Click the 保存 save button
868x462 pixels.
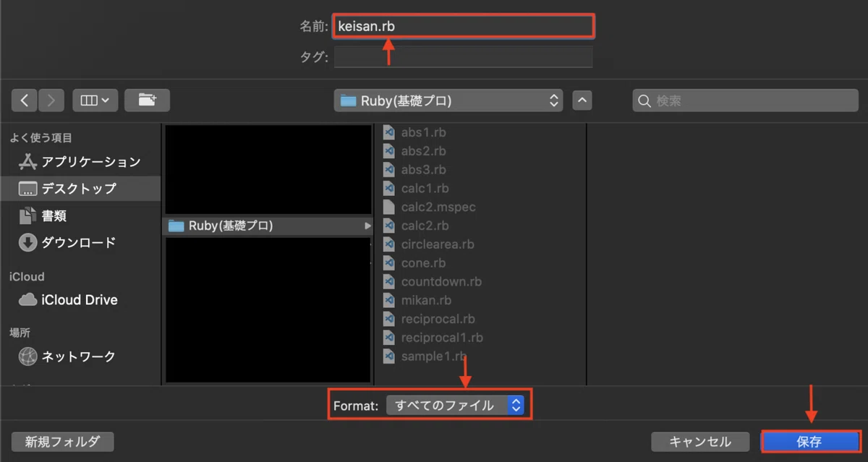tap(809, 442)
